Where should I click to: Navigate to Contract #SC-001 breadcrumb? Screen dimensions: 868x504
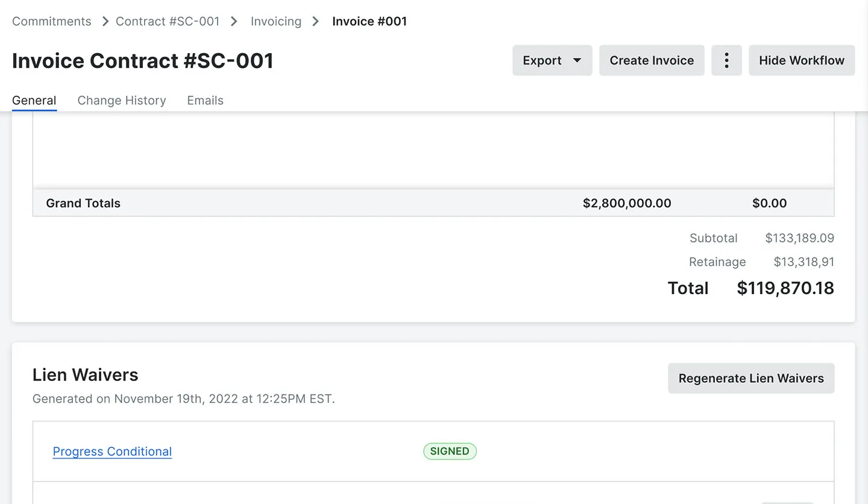coord(168,21)
